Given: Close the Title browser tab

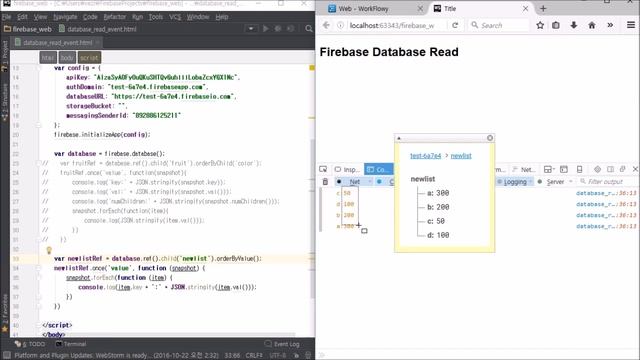Looking at the screenshot, I should click(x=525, y=9).
